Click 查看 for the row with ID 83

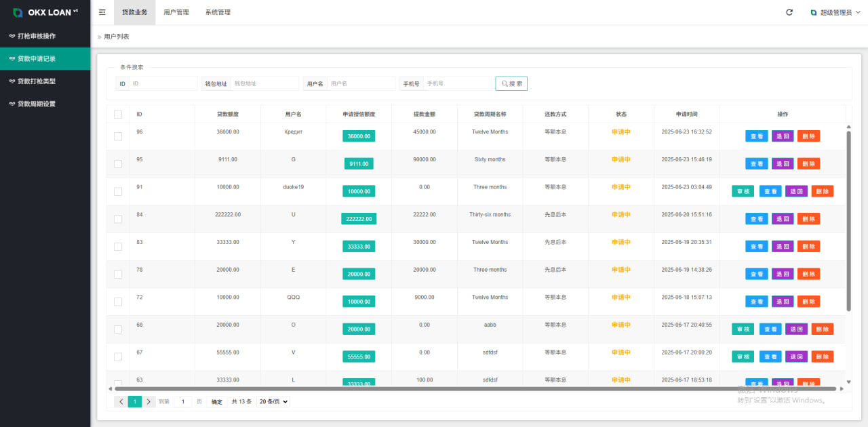coord(757,246)
